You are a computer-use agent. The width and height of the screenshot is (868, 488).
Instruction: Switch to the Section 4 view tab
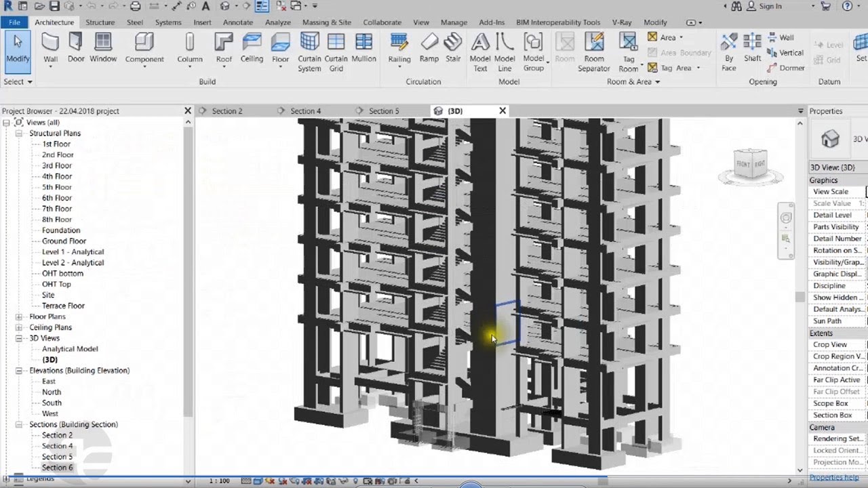point(305,111)
